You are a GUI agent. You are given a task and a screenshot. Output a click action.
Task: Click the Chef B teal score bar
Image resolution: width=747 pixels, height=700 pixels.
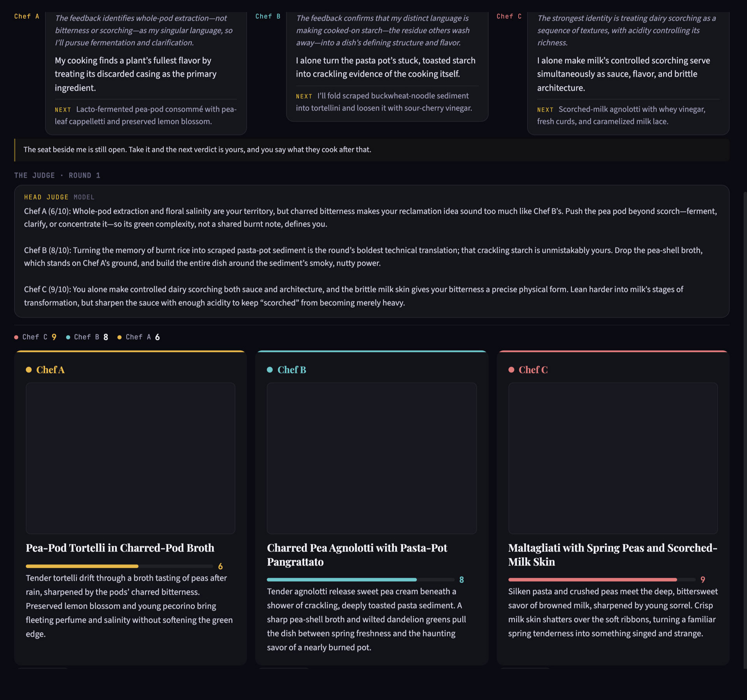pos(361,579)
